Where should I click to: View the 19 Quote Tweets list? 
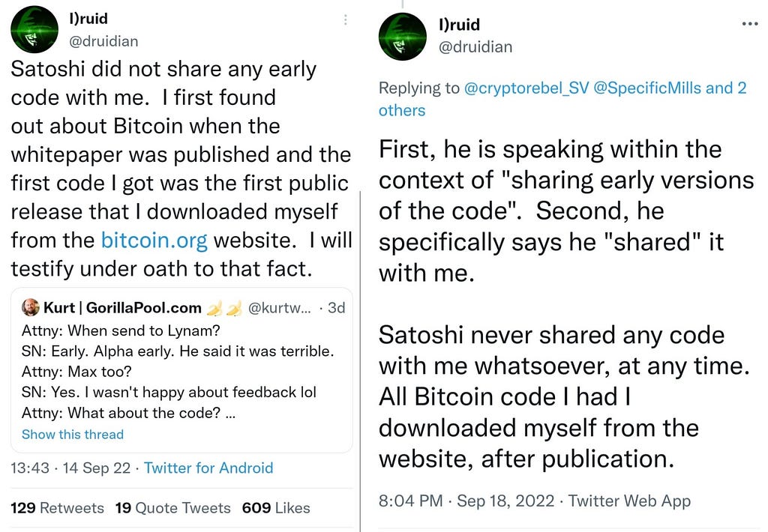pos(172,508)
